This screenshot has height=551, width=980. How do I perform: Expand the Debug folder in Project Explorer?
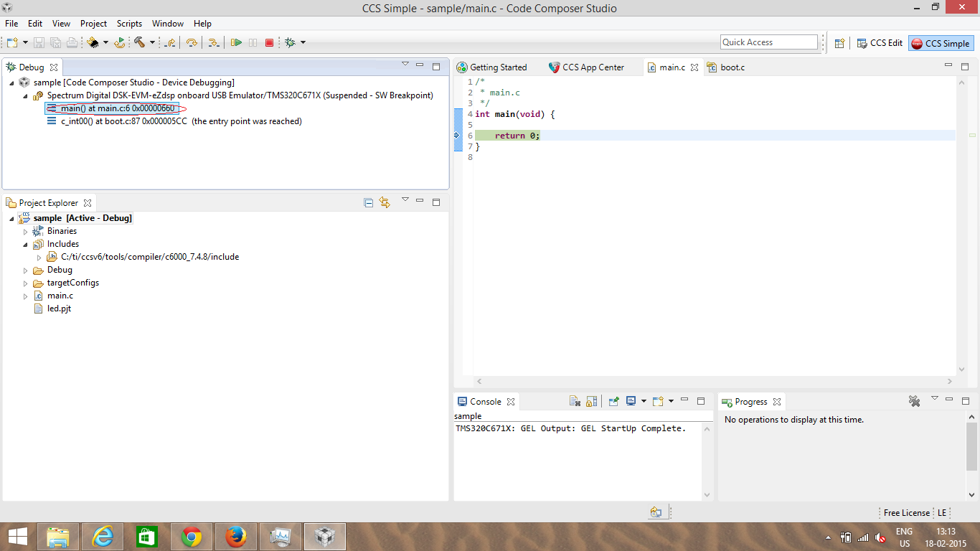pyautogui.click(x=26, y=270)
